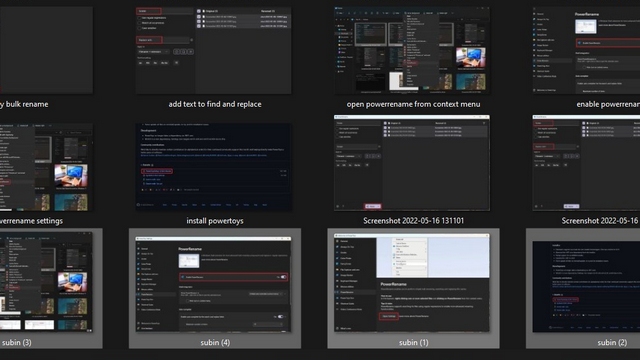Click the 'add text to find and replace' file name
Viewport: 640px width, 360px height.
coord(215,104)
